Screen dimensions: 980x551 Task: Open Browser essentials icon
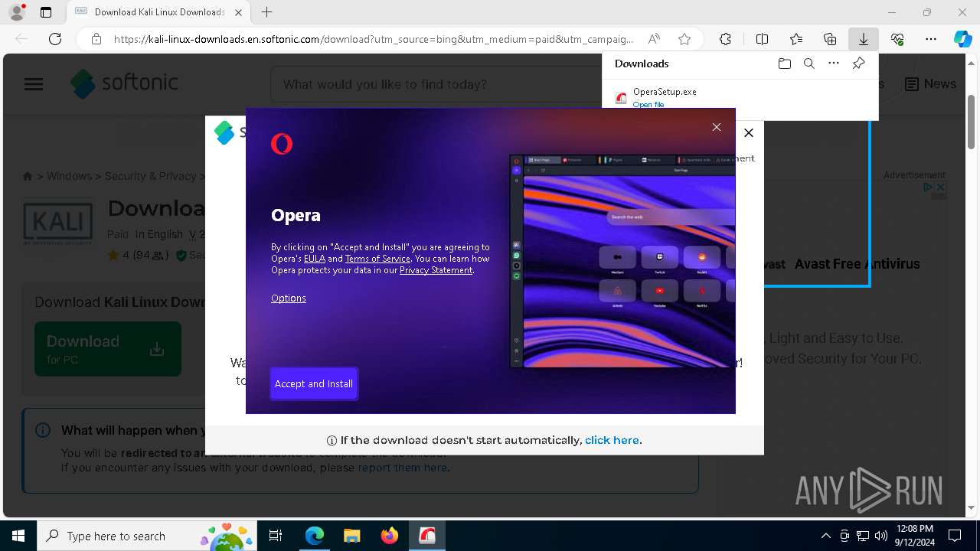[897, 39]
